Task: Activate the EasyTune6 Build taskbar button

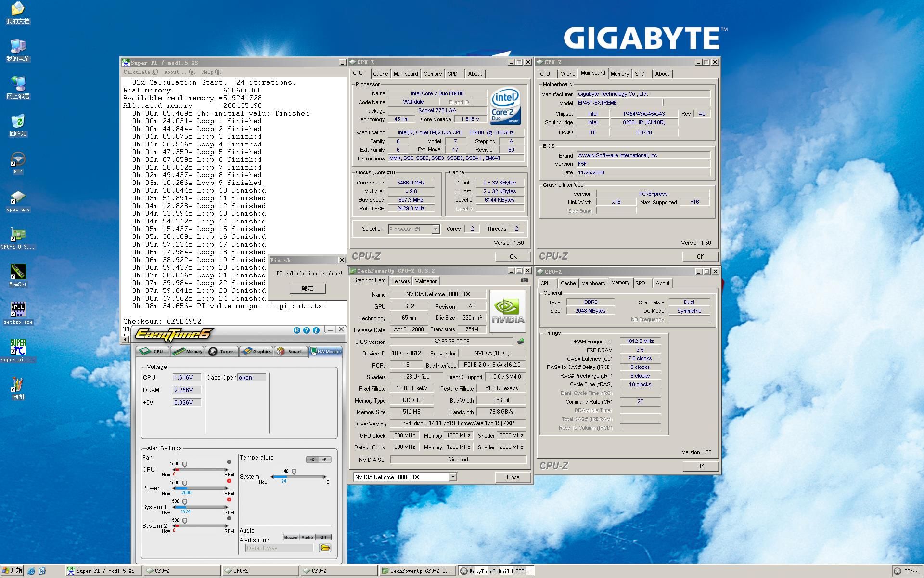Action: pos(496,571)
